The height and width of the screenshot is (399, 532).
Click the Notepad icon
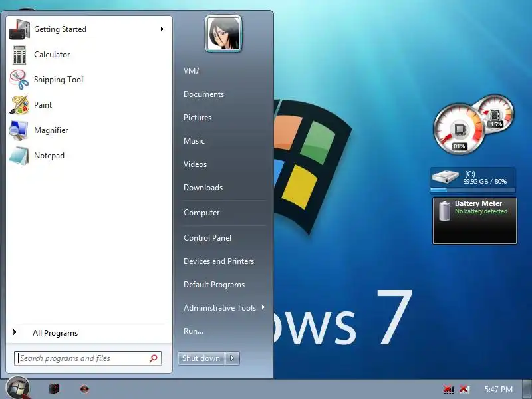[x=19, y=156]
